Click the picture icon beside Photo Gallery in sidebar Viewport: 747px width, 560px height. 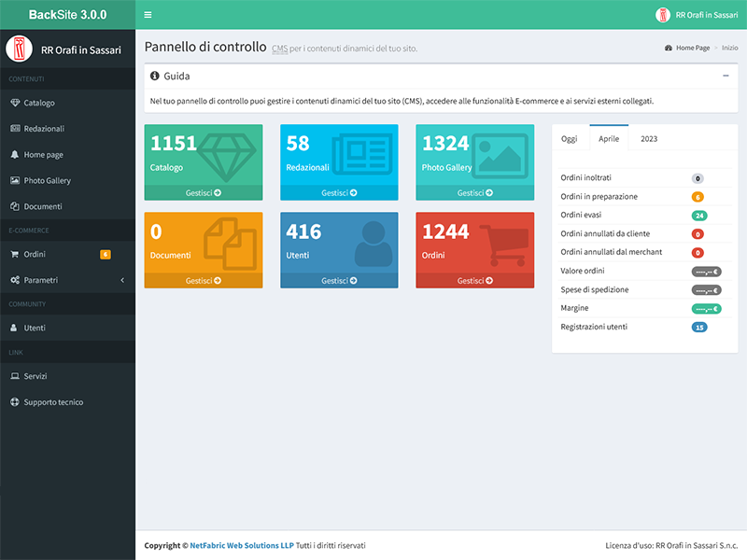click(15, 180)
